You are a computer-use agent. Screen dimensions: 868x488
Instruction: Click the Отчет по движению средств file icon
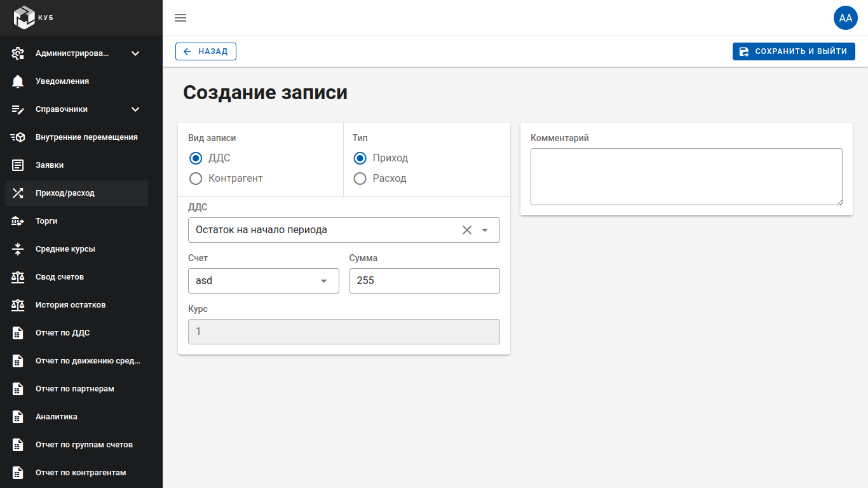tap(18, 361)
